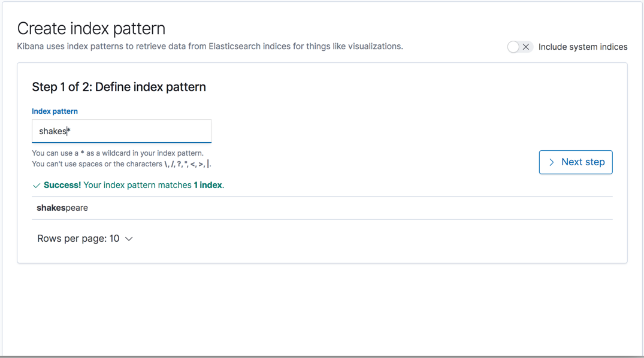Image resolution: width=644 pixels, height=358 pixels.
Task: Click the blue Index pattern field label
Action: coord(55,111)
